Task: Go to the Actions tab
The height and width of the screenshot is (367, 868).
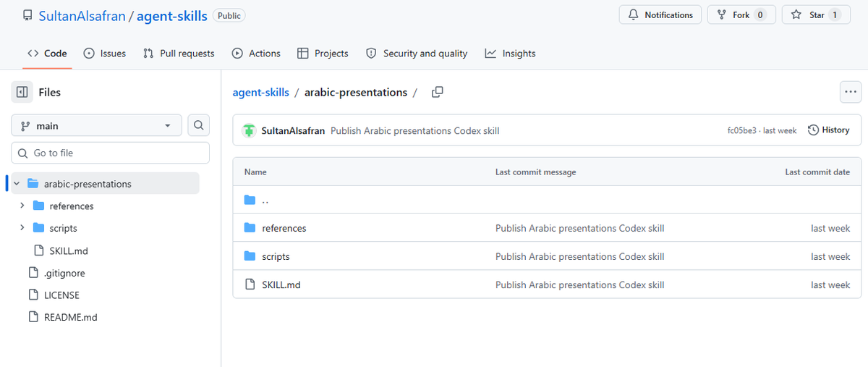Action: [x=256, y=54]
